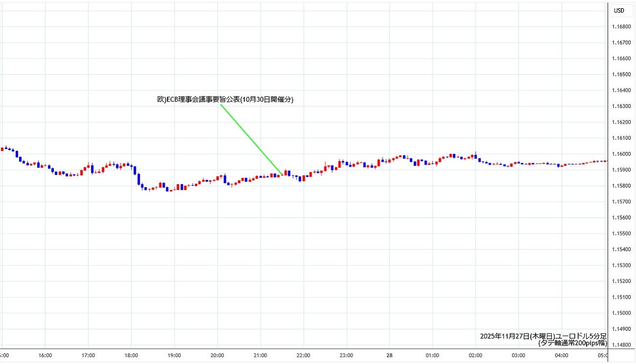
Task: Click the 1.16300 price axis label
Action: [621, 106]
